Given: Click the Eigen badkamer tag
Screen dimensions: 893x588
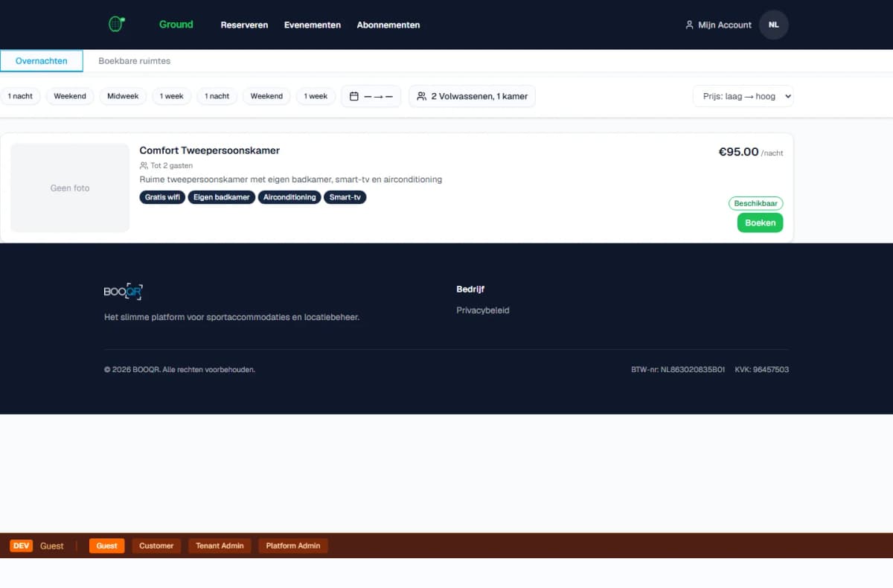Looking at the screenshot, I should click(222, 197).
